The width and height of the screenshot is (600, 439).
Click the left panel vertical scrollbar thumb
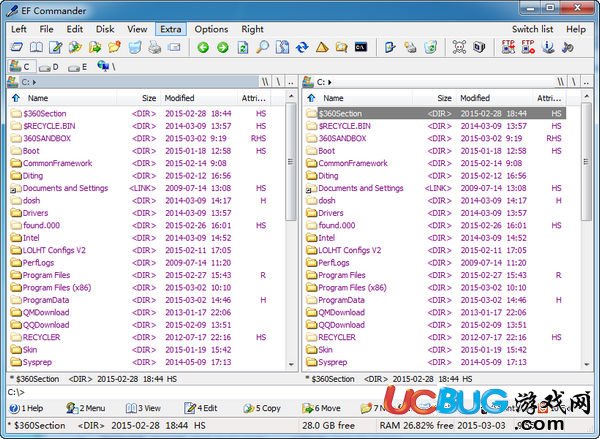[291, 162]
